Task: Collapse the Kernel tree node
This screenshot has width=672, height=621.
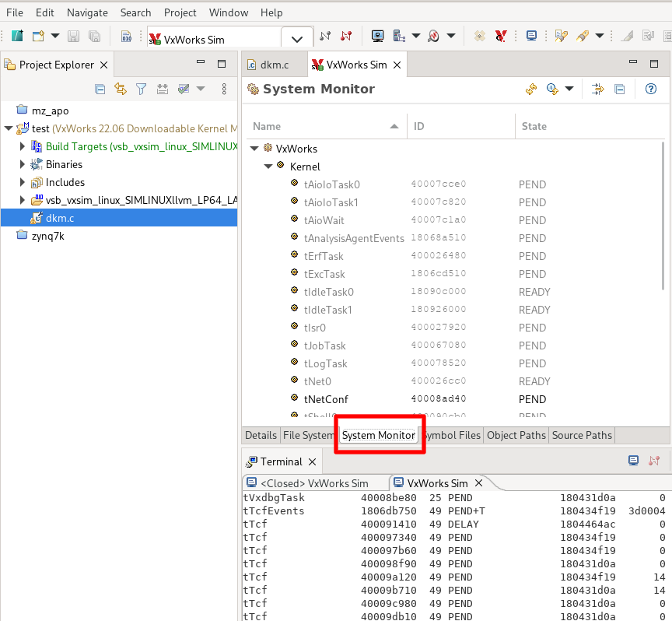Action: coord(268,167)
